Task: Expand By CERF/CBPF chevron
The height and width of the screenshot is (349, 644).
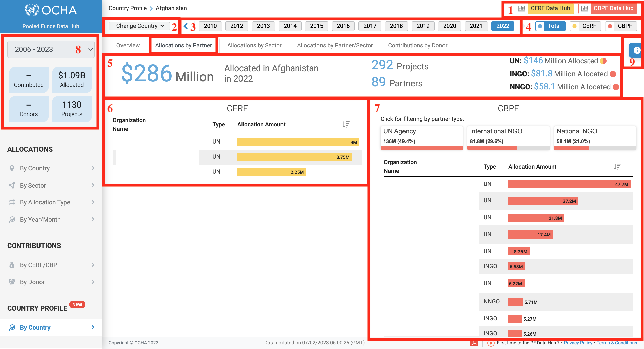Action: pos(93,265)
